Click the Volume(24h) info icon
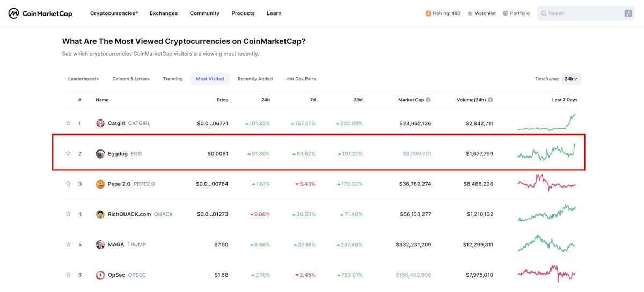 pyautogui.click(x=491, y=100)
